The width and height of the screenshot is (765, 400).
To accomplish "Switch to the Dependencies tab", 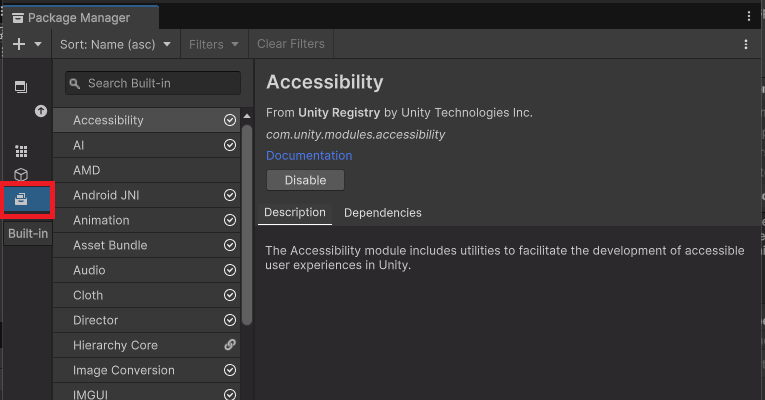I will (382, 213).
